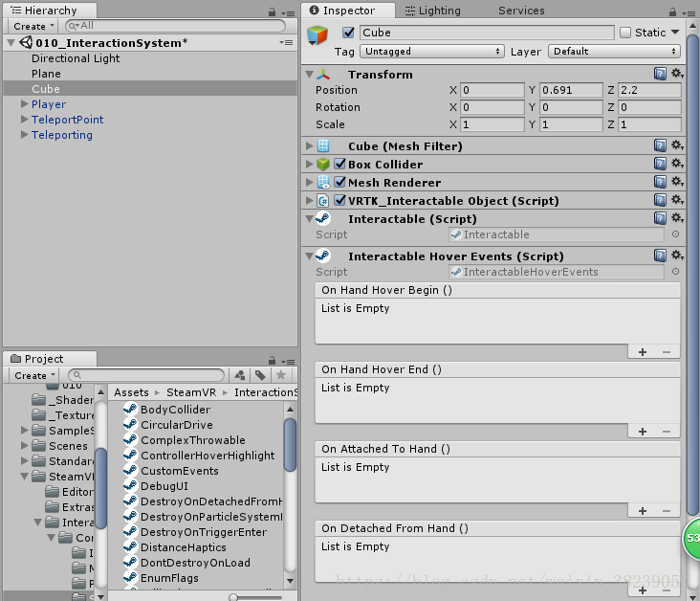Open help icon for VRTK_Interactable Object script
The width and height of the screenshot is (700, 601).
click(x=660, y=200)
